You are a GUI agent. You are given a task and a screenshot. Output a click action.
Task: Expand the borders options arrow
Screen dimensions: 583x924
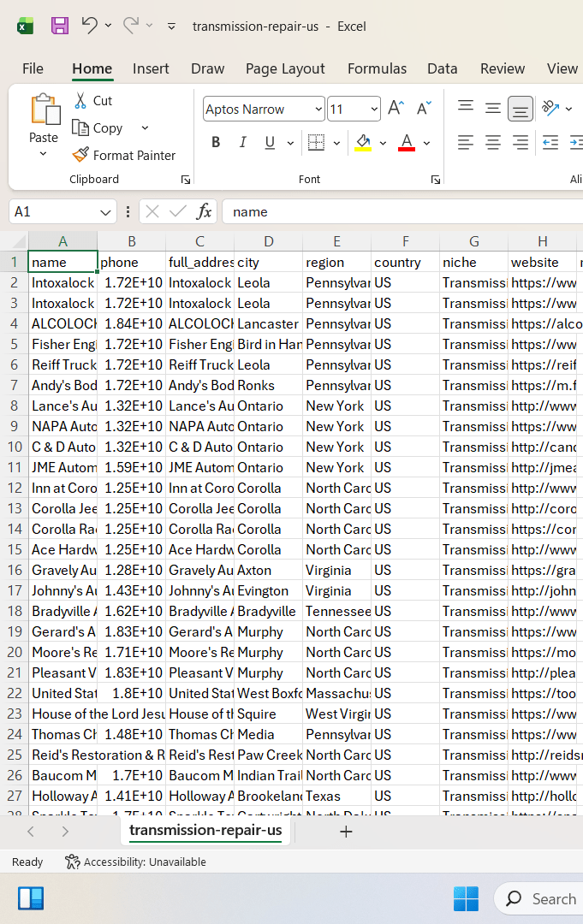point(336,143)
